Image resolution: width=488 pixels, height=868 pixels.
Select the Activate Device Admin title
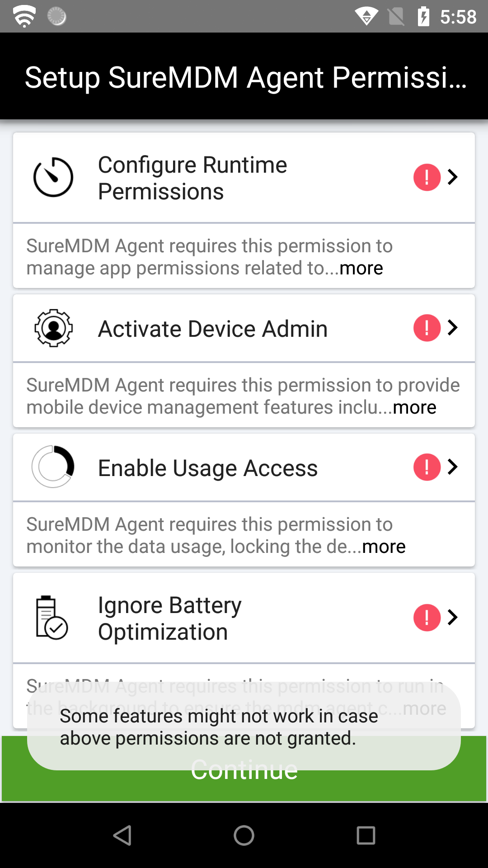[213, 329]
